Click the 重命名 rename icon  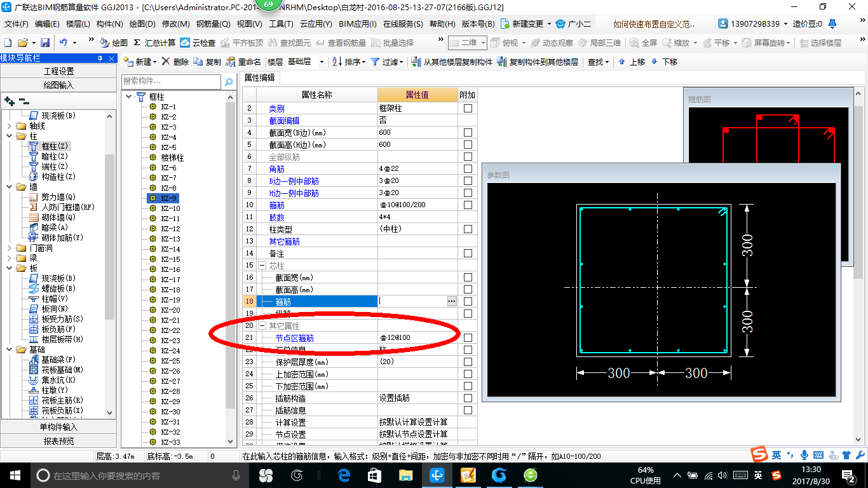tap(244, 62)
